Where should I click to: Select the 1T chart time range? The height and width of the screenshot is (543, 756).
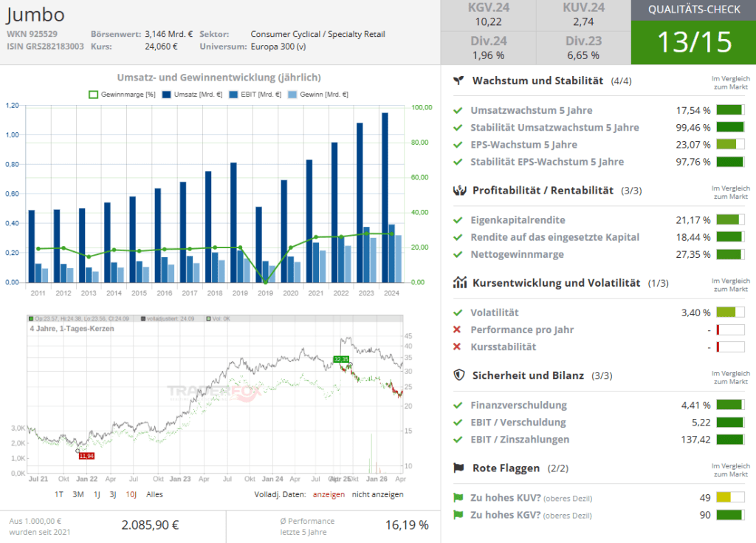tap(59, 494)
